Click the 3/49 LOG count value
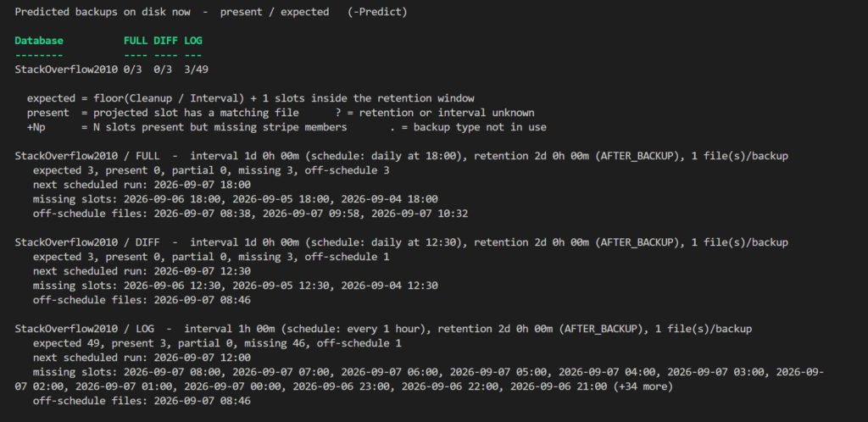 (196, 69)
